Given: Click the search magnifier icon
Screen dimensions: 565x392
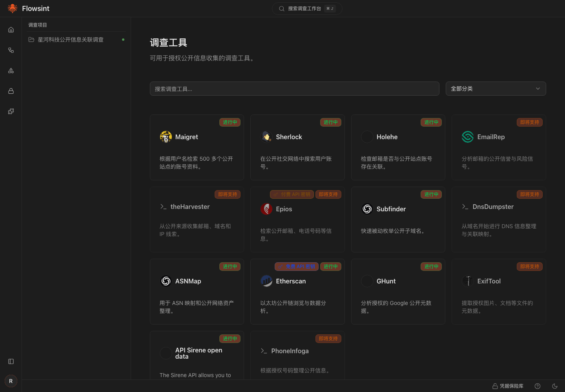Looking at the screenshot, I should [282, 9].
